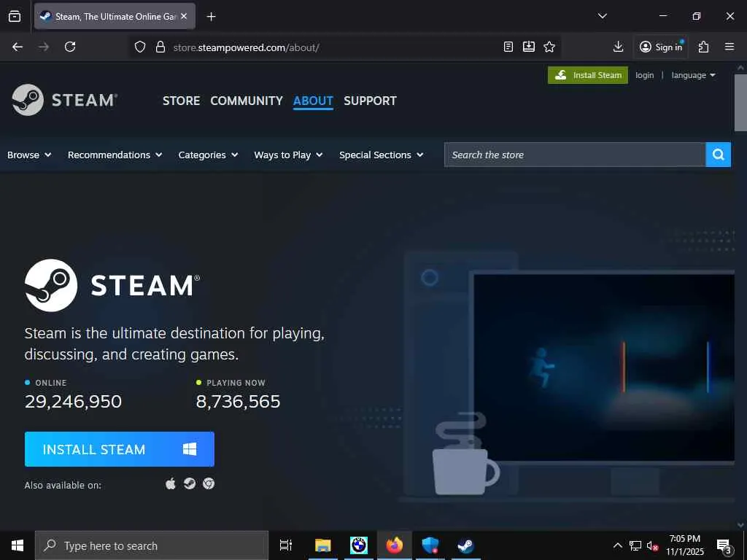Go to the SUPPORT tab
Screen dimensions: 747x560
pyautogui.click(x=370, y=101)
